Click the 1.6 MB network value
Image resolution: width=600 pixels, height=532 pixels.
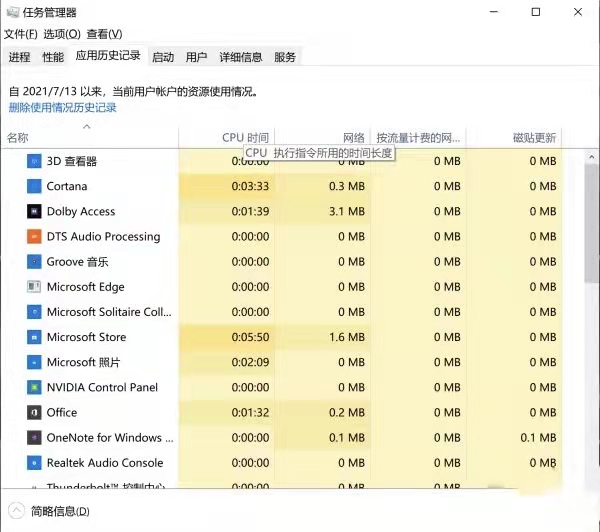click(x=347, y=337)
